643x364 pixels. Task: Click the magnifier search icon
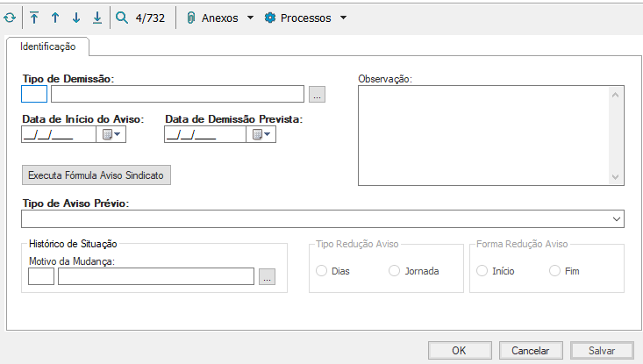122,18
